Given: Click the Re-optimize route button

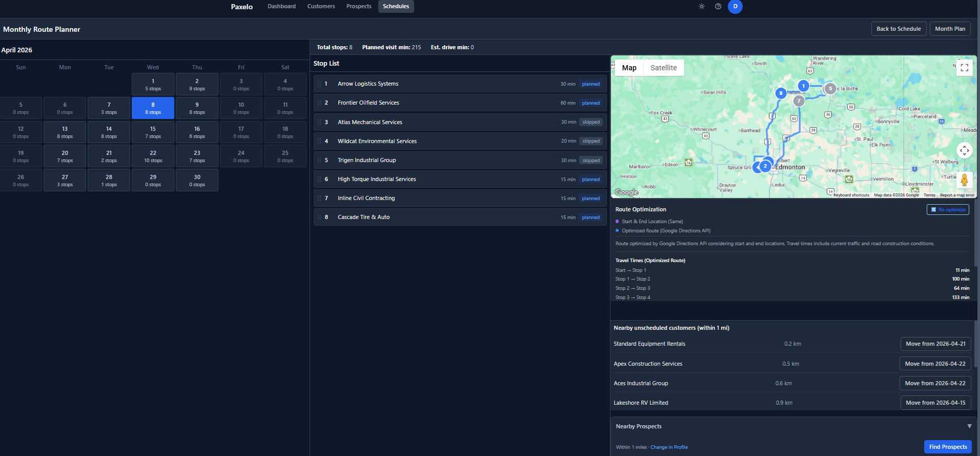Looking at the screenshot, I should click(x=948, y=209).
